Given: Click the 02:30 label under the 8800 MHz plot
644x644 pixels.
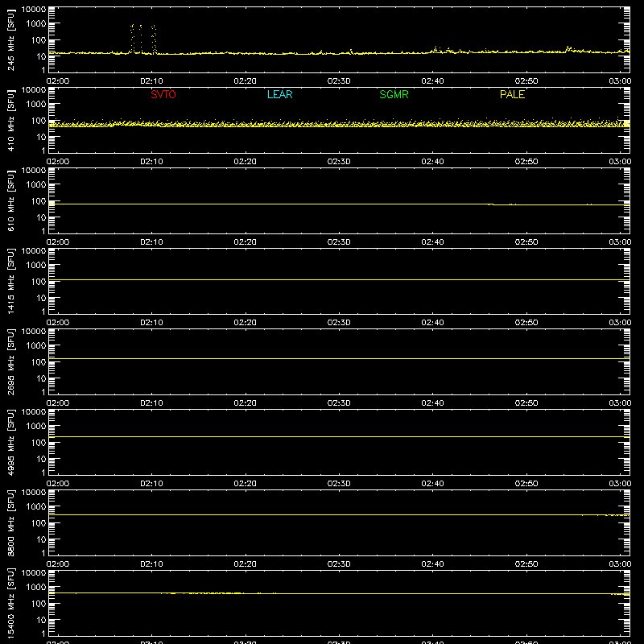Looking at the screenshot, I should [x=339, y=564].
